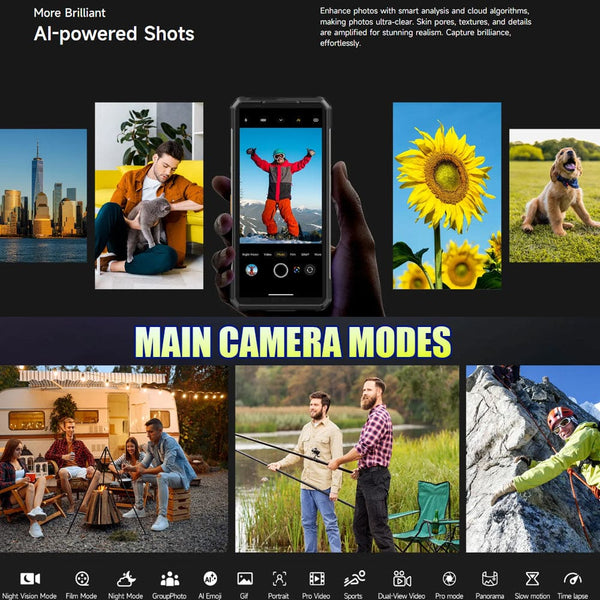Screen dimensions: 600x600
Task: Click the rock climber photo
Action: pyautogui.click(x=532, y=458)
